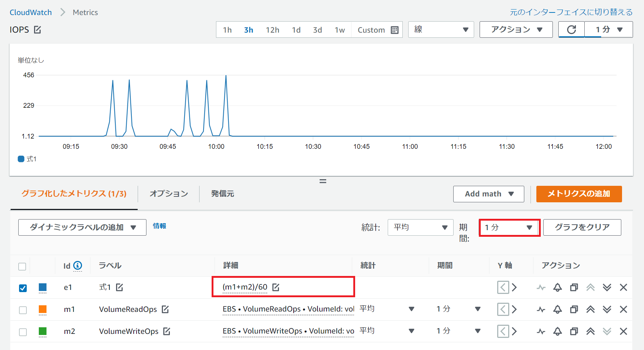Viewport: 644px width, 350px height.
Task: Switch m1 to left Y axis
Action: click(x=503, y=309)
